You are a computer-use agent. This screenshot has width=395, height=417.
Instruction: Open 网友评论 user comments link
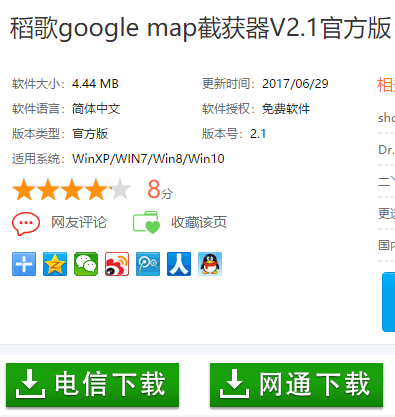pos(79,222)
